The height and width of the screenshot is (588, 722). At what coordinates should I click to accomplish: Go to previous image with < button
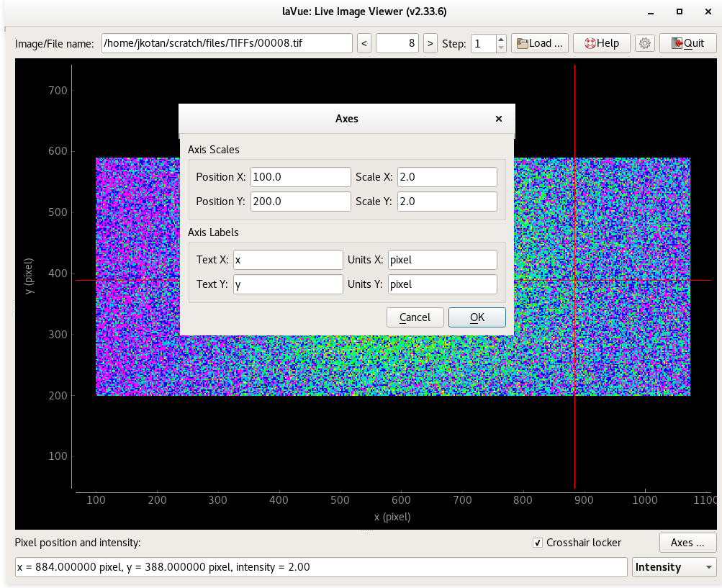364,43
